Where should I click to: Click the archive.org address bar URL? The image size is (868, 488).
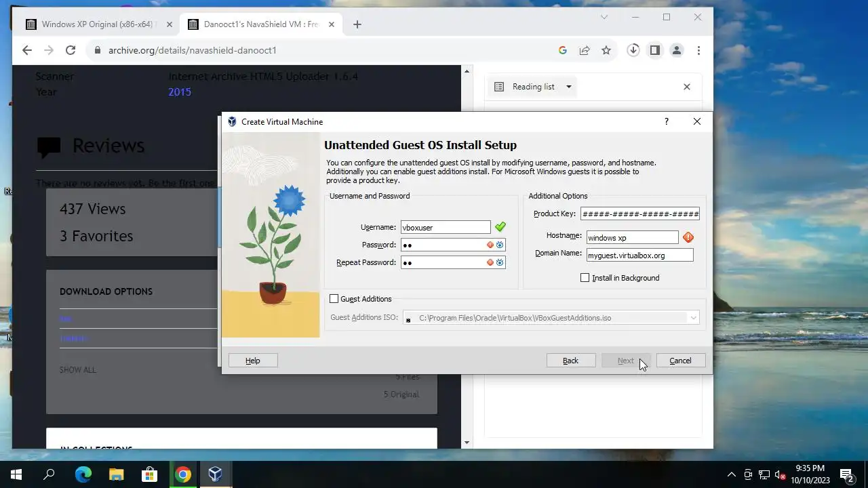193,50
